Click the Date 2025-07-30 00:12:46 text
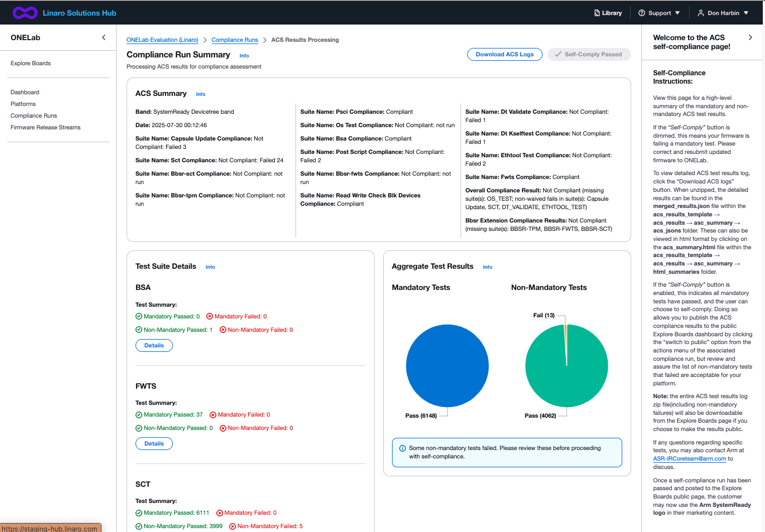Screen dimensions: 765x532 [171, 125]
